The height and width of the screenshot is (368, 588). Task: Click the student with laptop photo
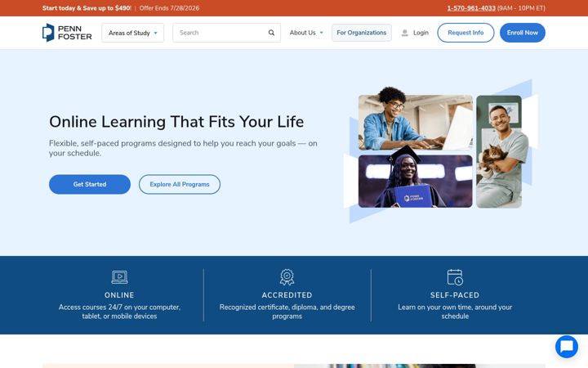[x=415, y=122]
